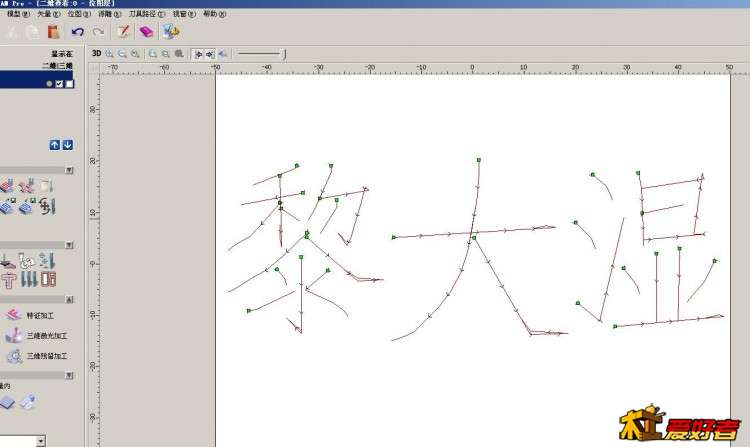Click the orange paste clipboard icon
Viewport: 750px width, 447px height.
(53, 32)
